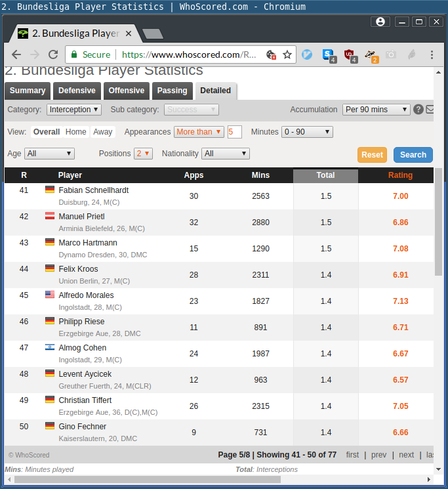Viewport: 448px width, 489px height.
Task: Open Christian Tiffert player link
Action: coord(85,400)
